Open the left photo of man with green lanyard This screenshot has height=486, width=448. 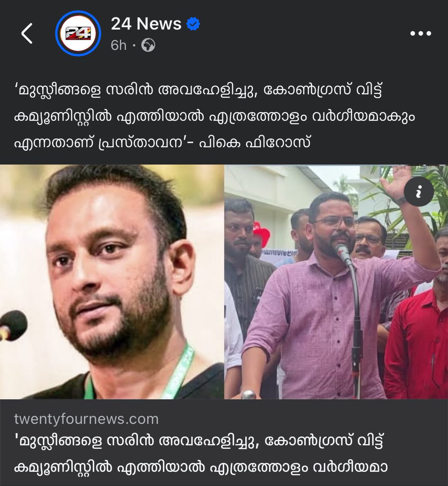(112, 282)
